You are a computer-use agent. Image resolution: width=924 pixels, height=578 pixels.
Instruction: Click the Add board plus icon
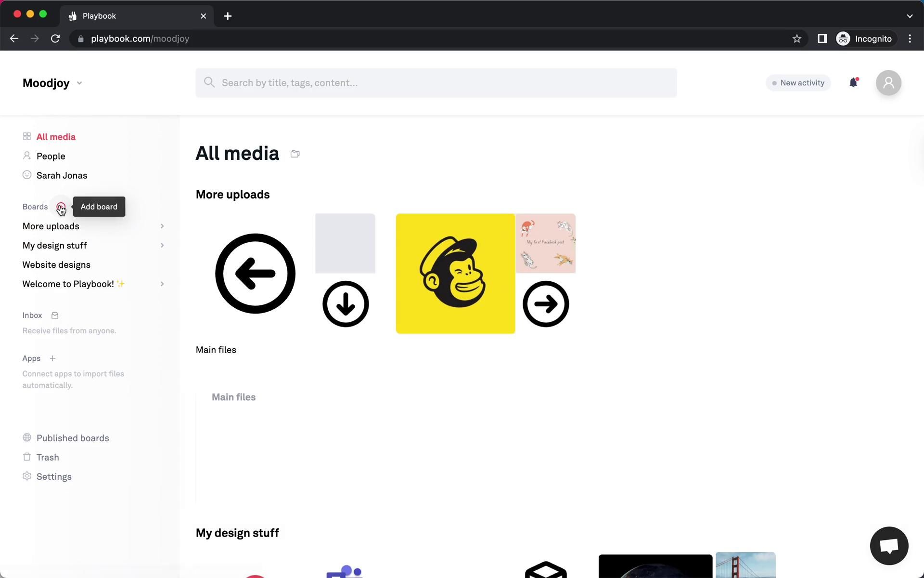[x=61, y=207]
